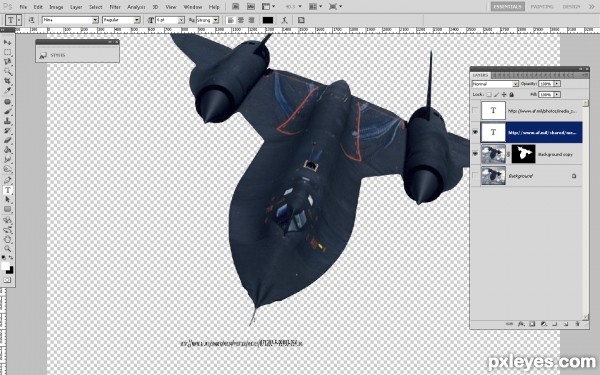Open the Window menu
Viewport: 600px width, 375px height.
(x=192, y=7)
